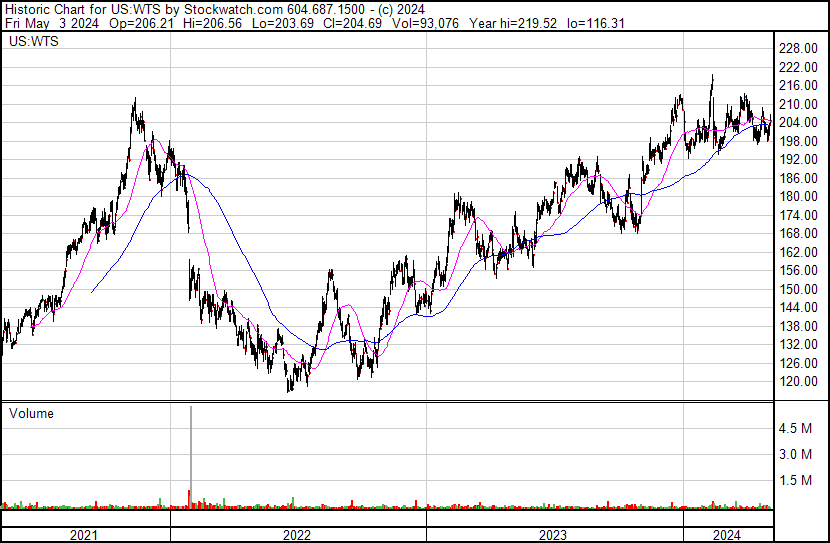Click the 144.00 price axis label
Image resolution: width=830 pixels, height=543 pixels.
click(x=798, y=307)
